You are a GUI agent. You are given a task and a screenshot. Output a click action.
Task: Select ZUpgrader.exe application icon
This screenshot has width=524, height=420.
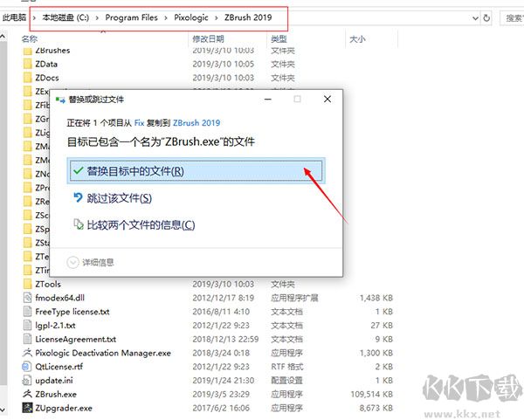27,408
